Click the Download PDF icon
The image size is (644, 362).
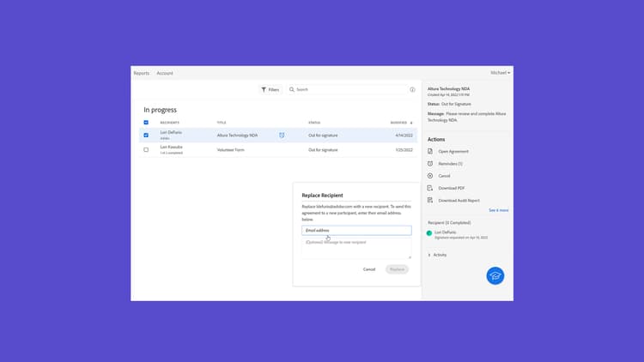tap(430, 188)
